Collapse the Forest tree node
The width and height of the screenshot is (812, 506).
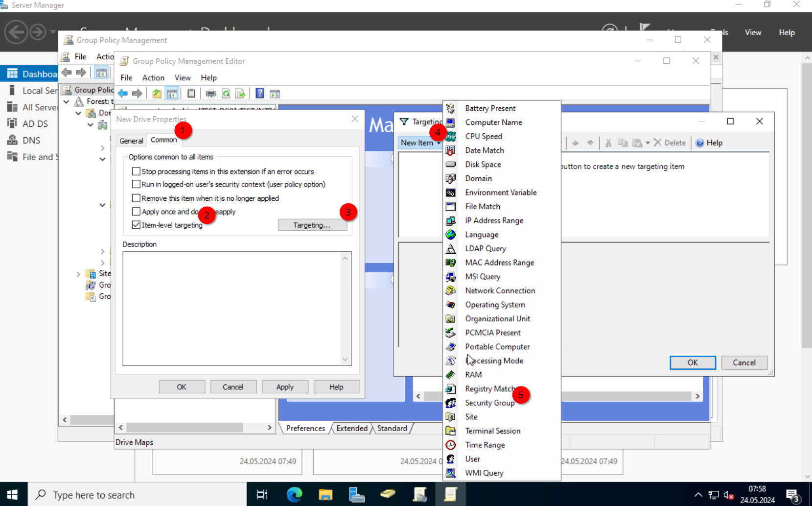pos(67,101)
